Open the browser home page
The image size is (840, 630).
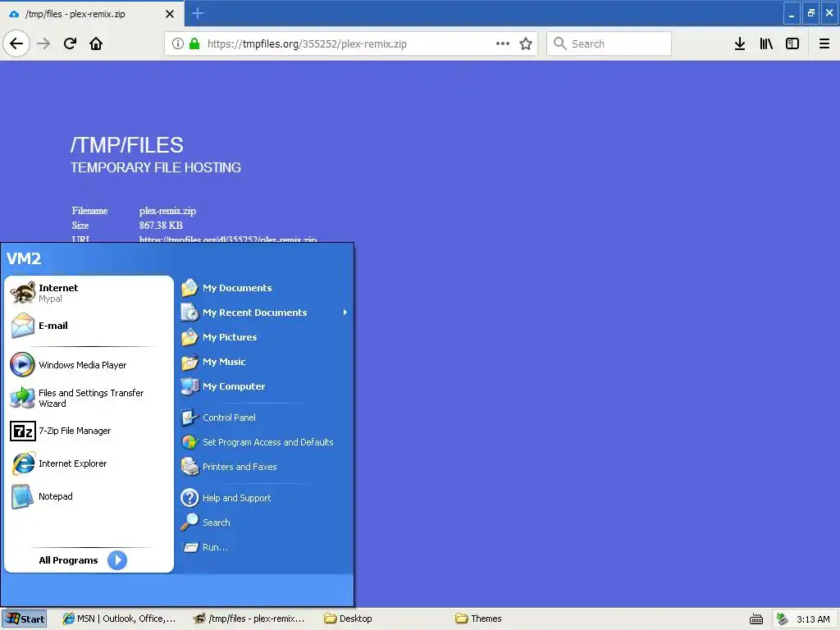[96, 43]
